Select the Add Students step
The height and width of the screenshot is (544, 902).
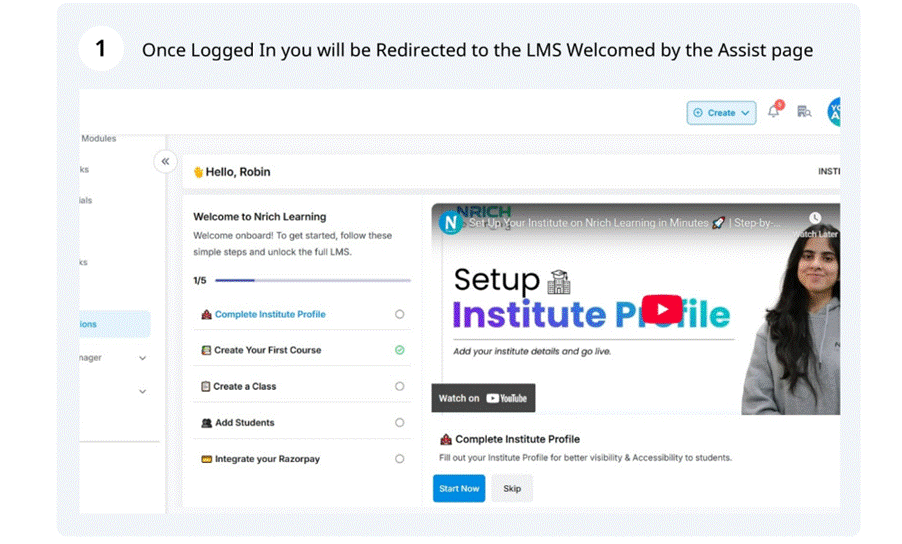pos(244,423)
